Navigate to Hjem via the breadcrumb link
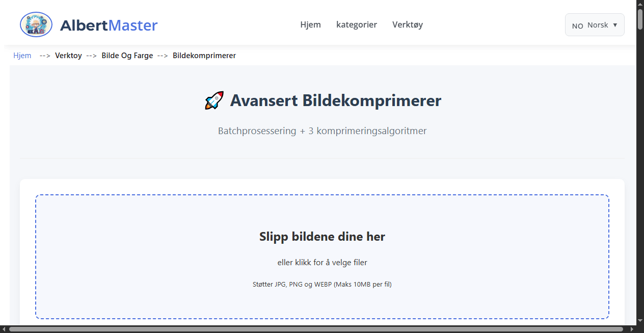Image resolution: width=644 pixels, height=333 pixels. coord(22,55)
